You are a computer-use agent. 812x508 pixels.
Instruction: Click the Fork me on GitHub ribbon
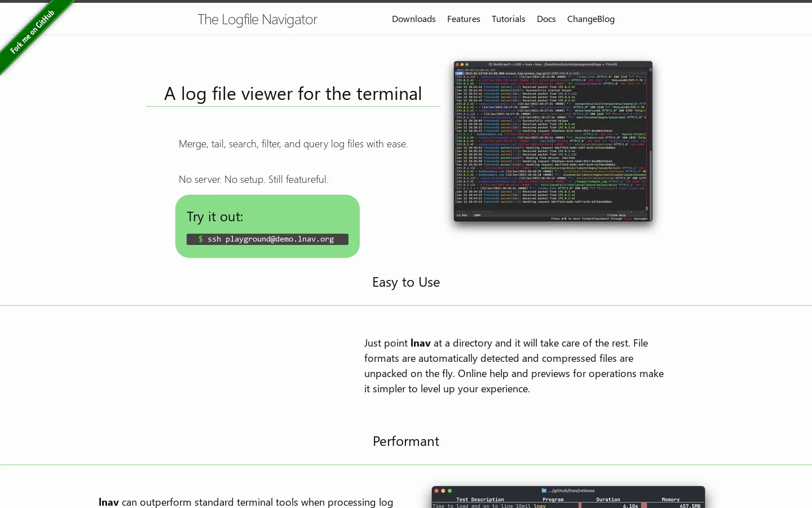[x=33, y=33]
